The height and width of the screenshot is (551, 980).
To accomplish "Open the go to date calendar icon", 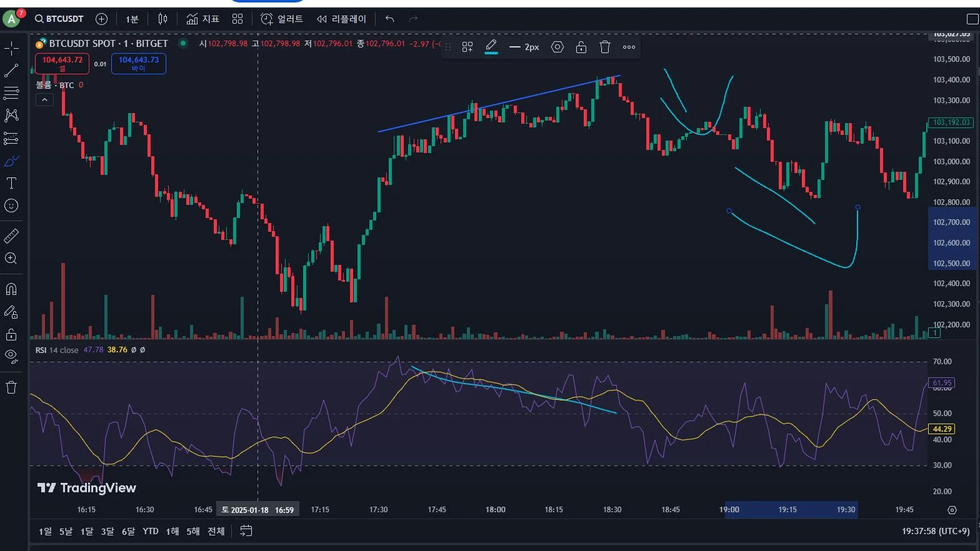I will [246, 531].
